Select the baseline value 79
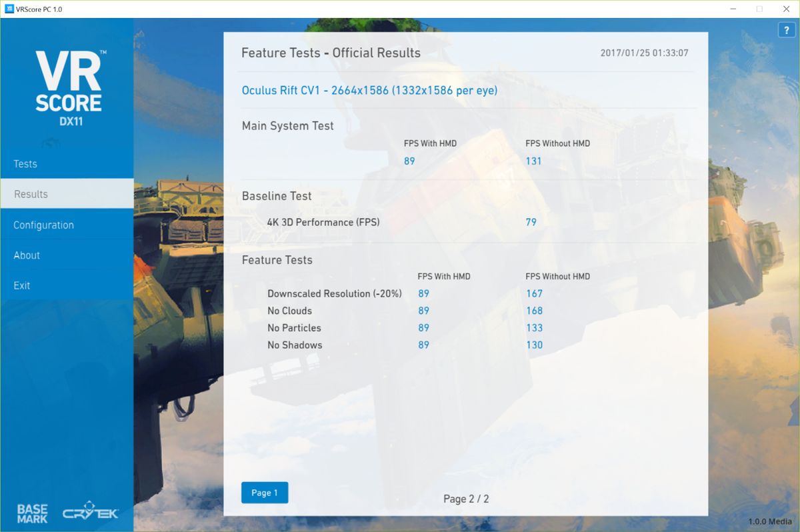Screen dimensions: 800x532 point(531,222)
